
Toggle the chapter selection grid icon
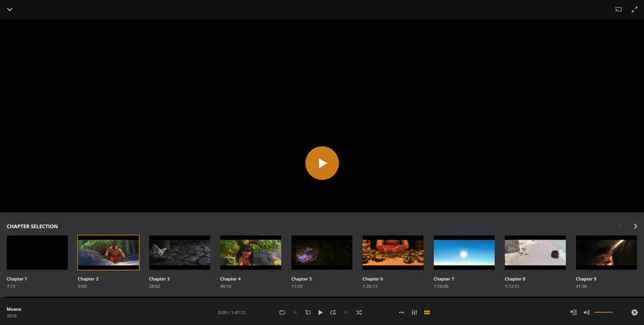tap(427, 313)
